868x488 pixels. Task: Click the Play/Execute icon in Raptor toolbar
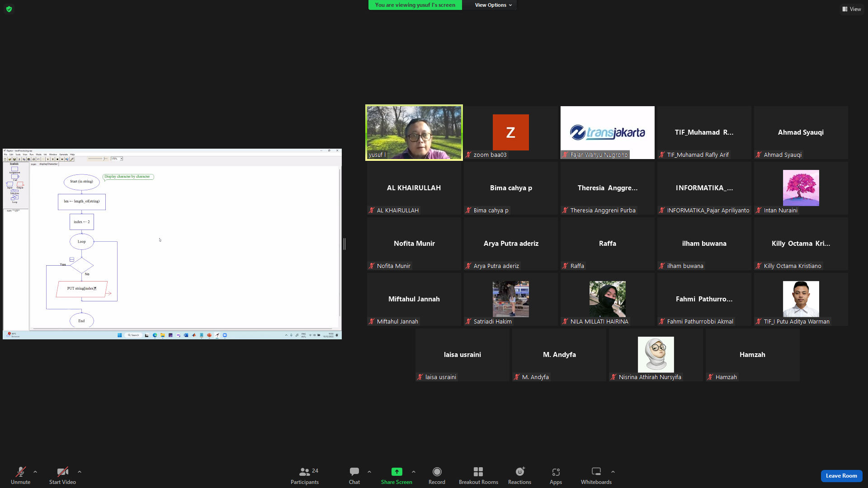click(x=48, y=159)
